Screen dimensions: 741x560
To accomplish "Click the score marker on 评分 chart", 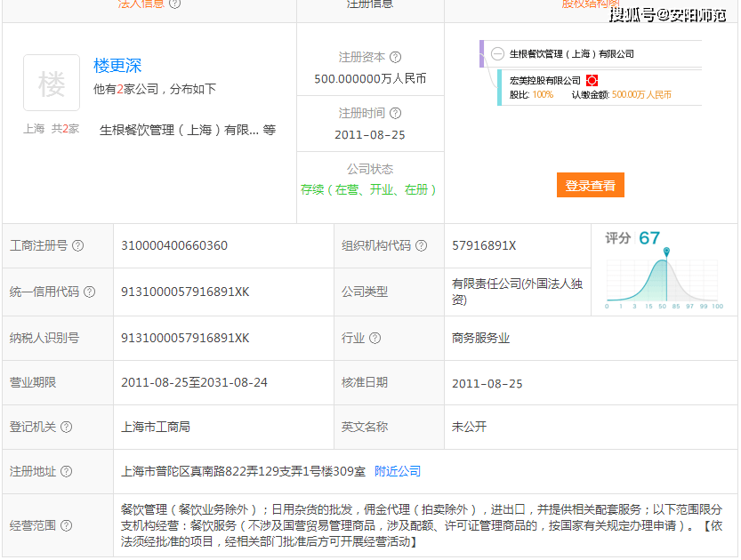I will tap(666, 252).
